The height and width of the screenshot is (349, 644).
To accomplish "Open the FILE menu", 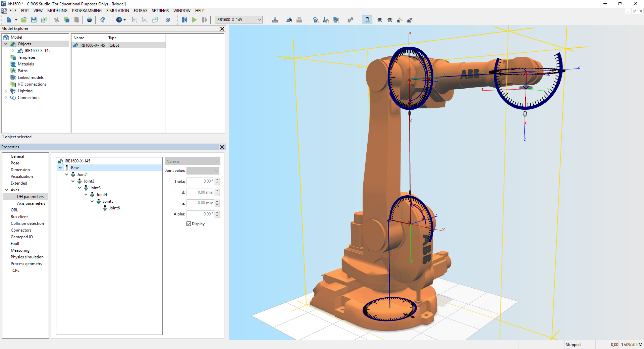I will click(x=13, y=11).
